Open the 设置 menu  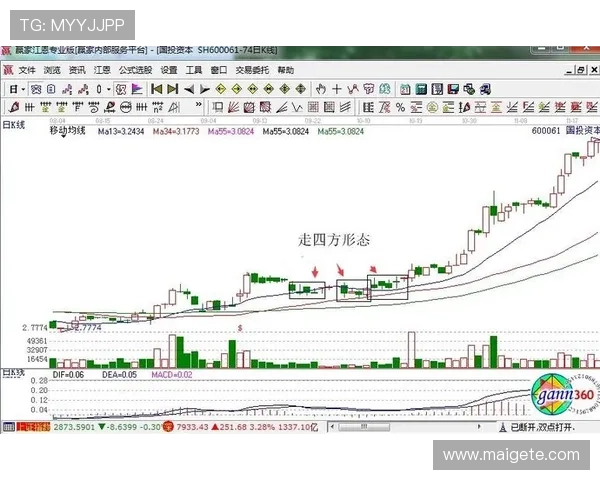pyautogui.click(x=169, y=70)
